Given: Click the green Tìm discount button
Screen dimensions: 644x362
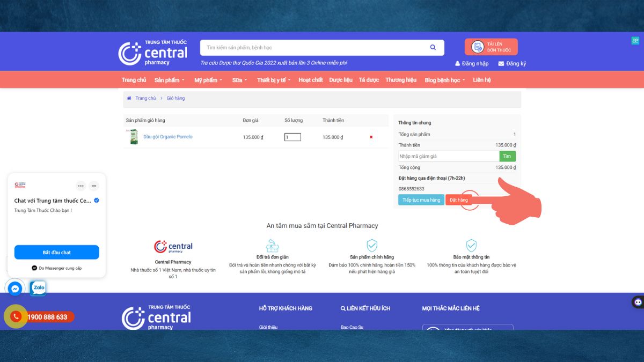Looking at the screenshot, I should 508,156.
